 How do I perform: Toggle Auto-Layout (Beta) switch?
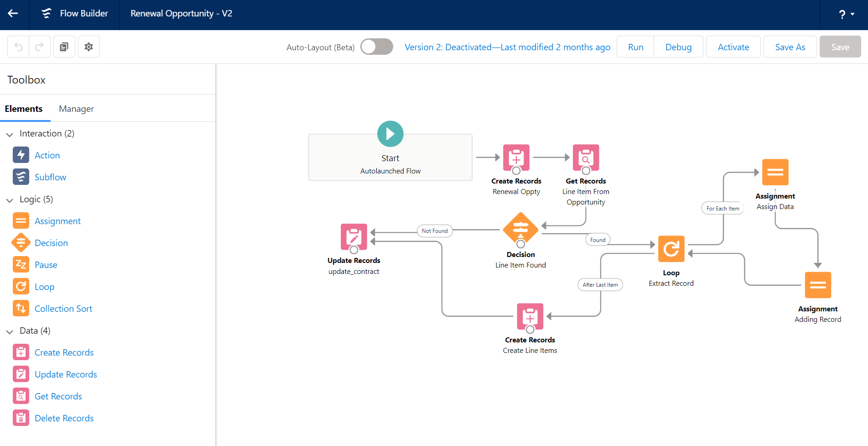(377, 47)
